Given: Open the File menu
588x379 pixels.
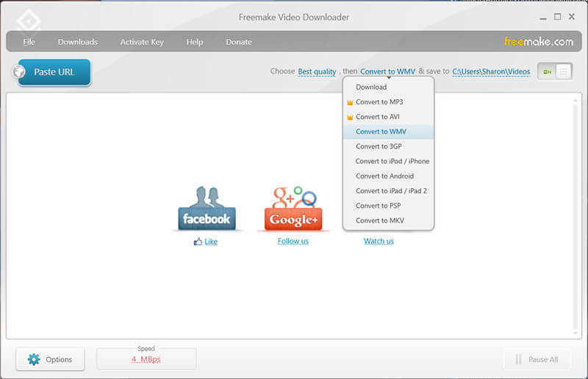Looking at the screenshot, I should click(x=29, y=42).
